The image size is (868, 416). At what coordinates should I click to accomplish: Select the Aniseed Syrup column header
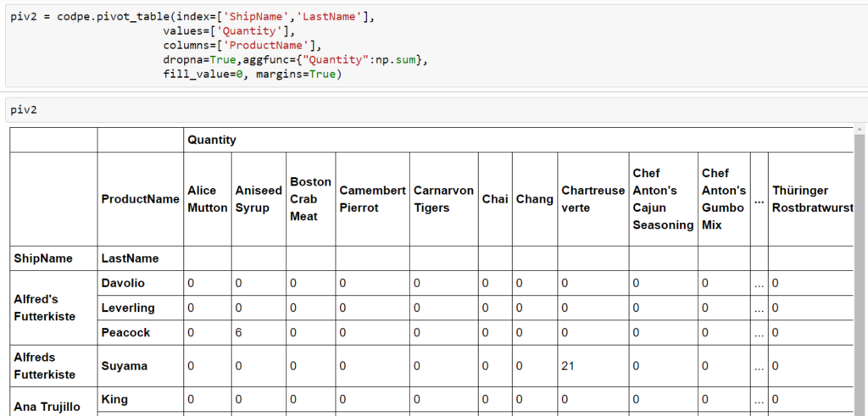coord(258,199)
